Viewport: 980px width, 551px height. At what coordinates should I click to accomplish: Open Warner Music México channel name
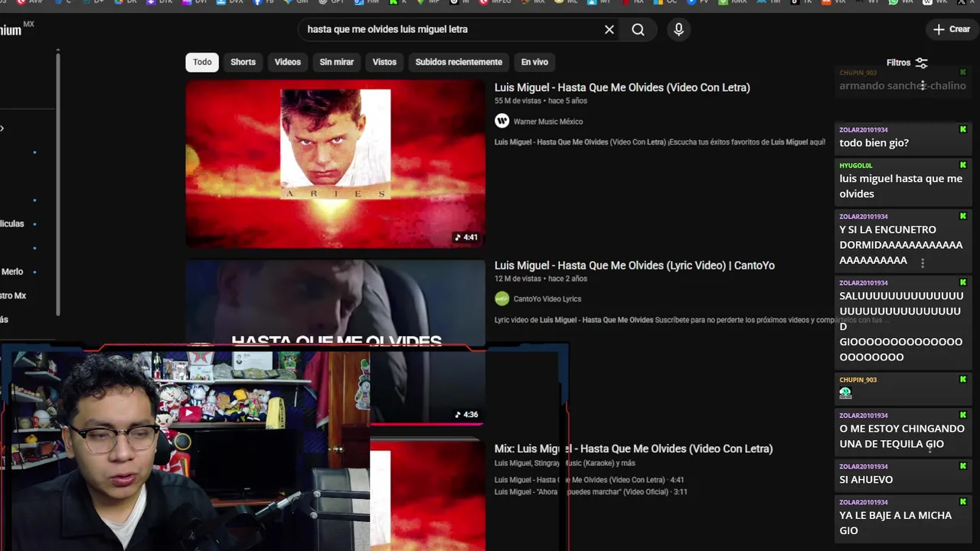coord(548,122)
